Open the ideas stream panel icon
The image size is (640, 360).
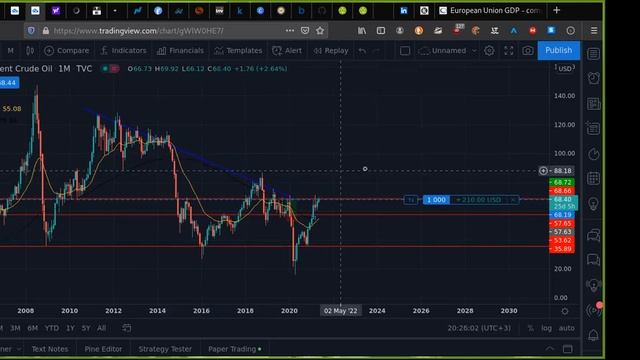tap(593, 285)
